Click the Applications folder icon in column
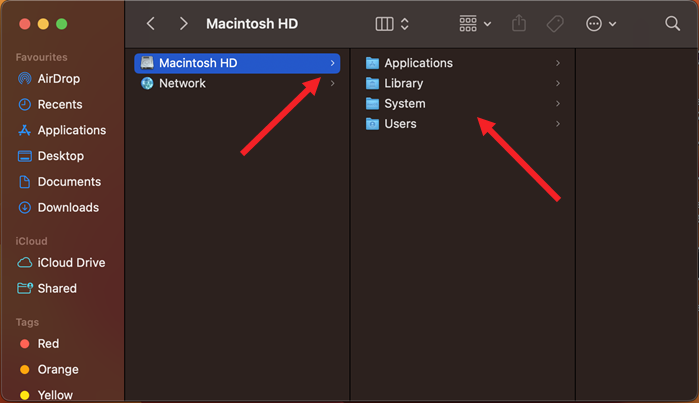 click(372, 63)
